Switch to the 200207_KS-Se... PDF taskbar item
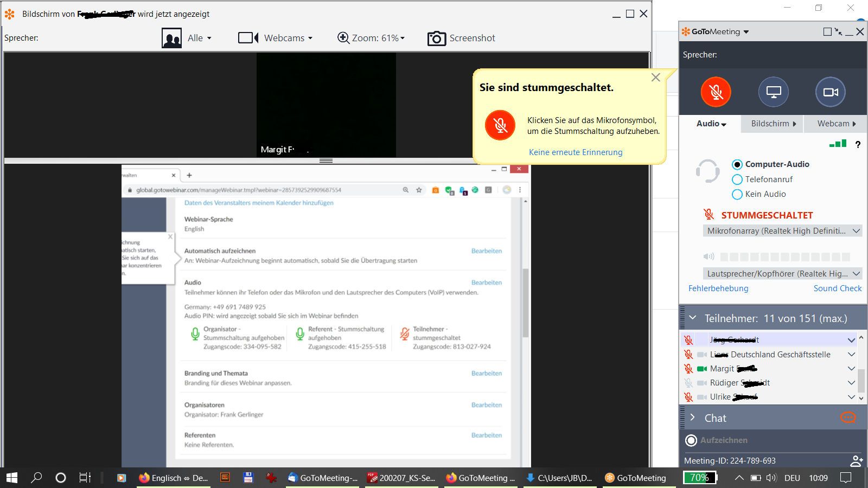The width and height of the screenshot is (868, 488). (x=401, y=478)
